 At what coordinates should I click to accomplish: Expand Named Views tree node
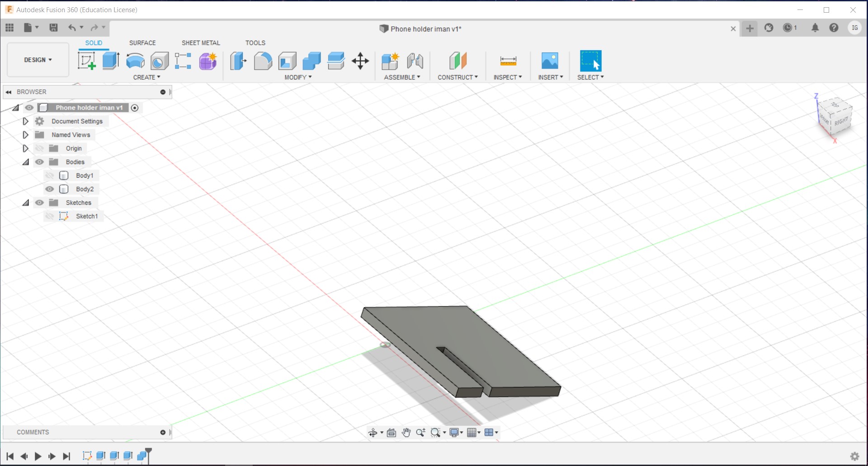26,135
